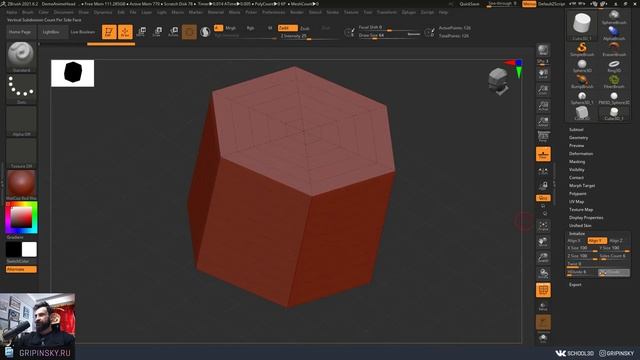Toggle Local Symmetry button

coord(543,171)
